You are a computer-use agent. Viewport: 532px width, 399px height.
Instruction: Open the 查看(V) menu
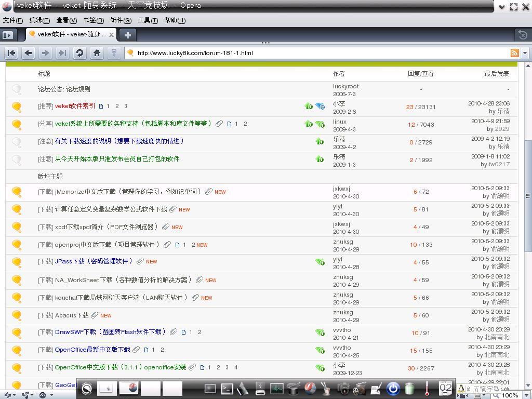coord(66,20)
